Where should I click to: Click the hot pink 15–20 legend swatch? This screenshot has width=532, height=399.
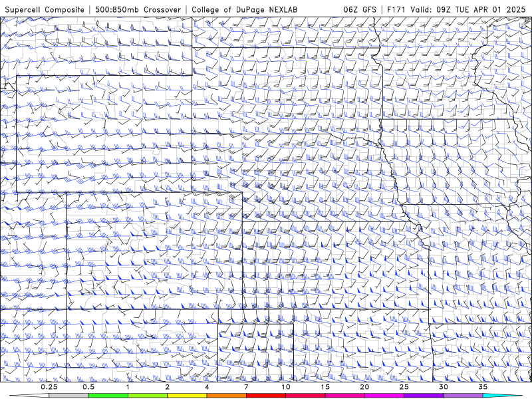click(344, 396)
